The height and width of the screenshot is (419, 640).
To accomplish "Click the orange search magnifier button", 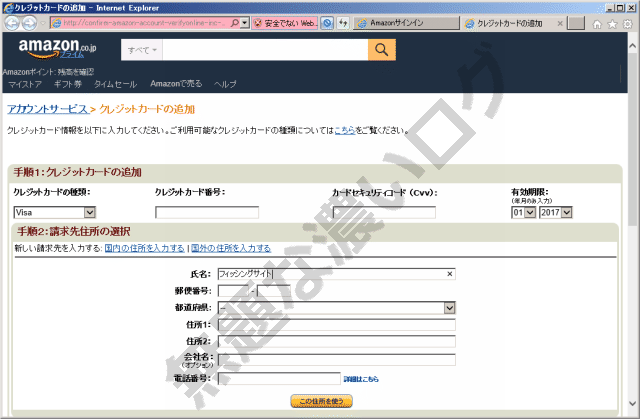I will [382, 50].
